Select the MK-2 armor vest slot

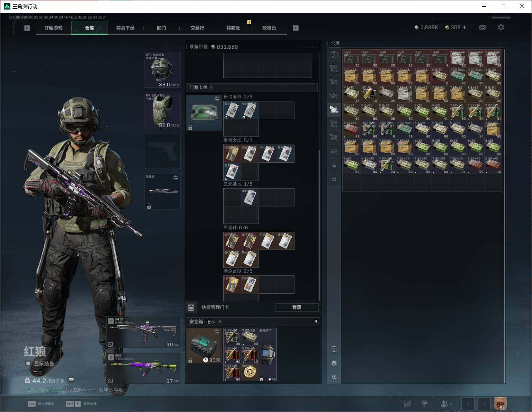(x=162, y=110)
